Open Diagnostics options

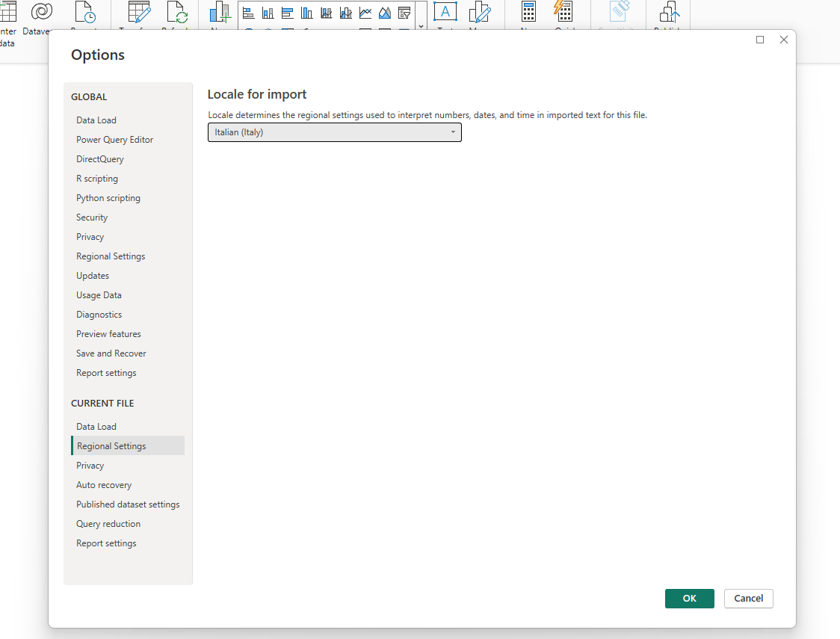pos(99,315)
